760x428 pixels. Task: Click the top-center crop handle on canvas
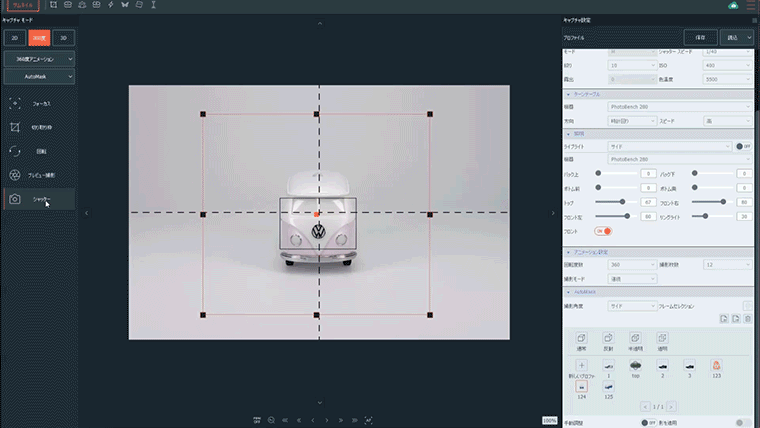click(317, 114)
